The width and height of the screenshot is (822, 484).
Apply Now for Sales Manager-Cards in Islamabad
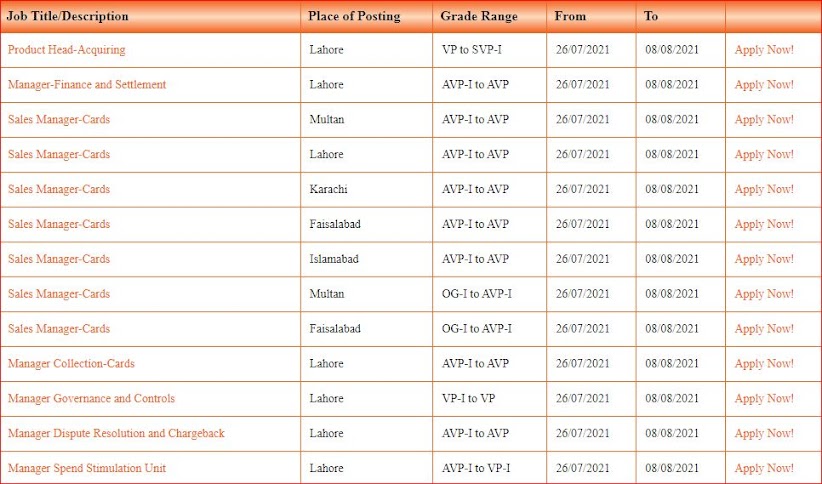coord(764,259)
